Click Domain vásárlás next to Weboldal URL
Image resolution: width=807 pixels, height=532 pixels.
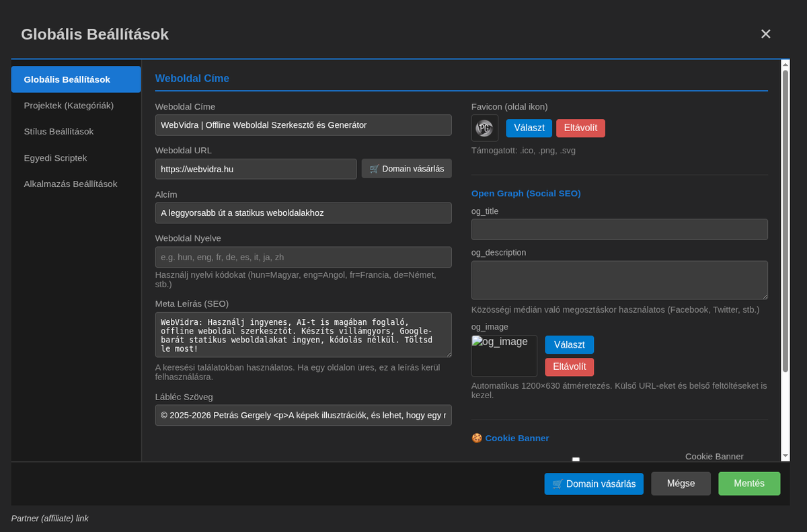coord(406,169)
